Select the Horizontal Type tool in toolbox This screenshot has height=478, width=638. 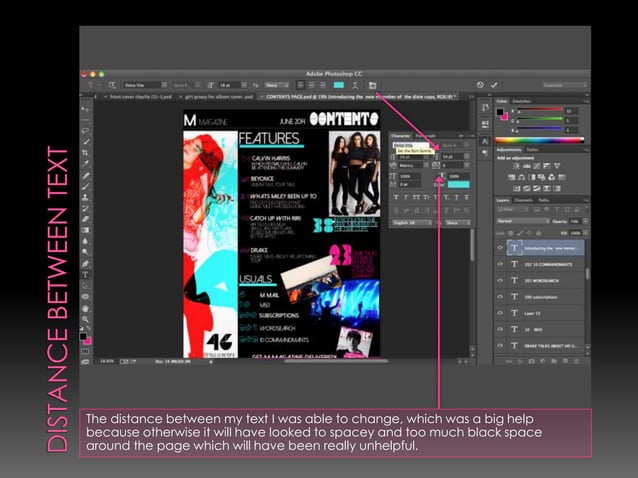[85, 275]
